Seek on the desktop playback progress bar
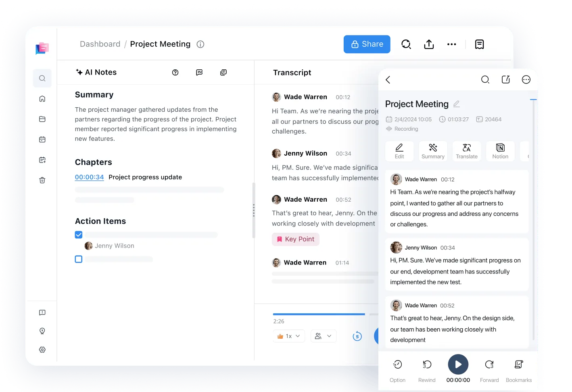This screenshot has width=572, height=392. coord(325,314)
